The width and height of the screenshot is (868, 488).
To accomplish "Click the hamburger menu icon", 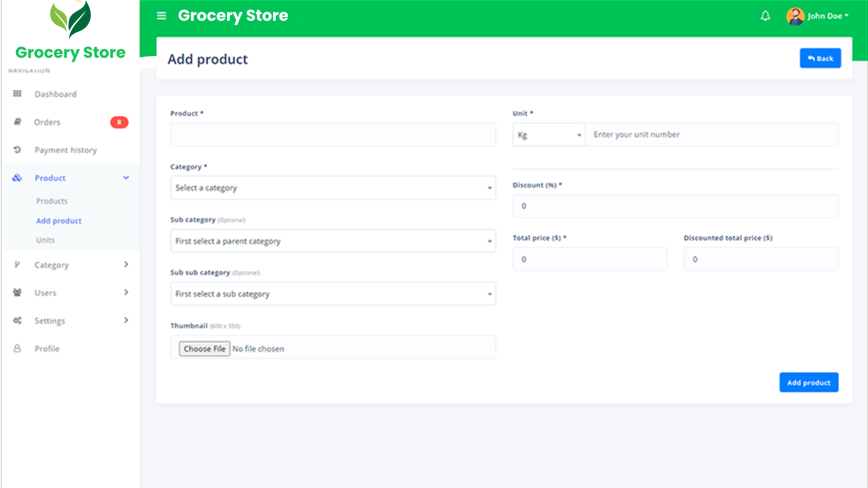I will 161,16.
